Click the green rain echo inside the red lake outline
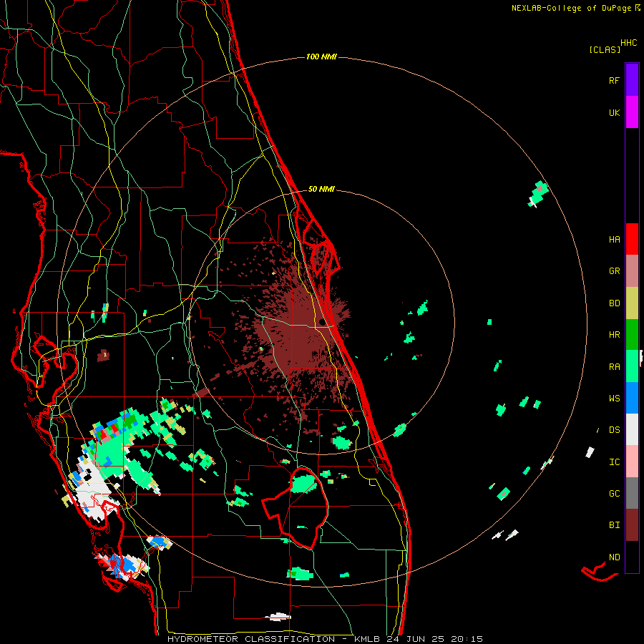This screenshot has width=644, height=644. 304,484
